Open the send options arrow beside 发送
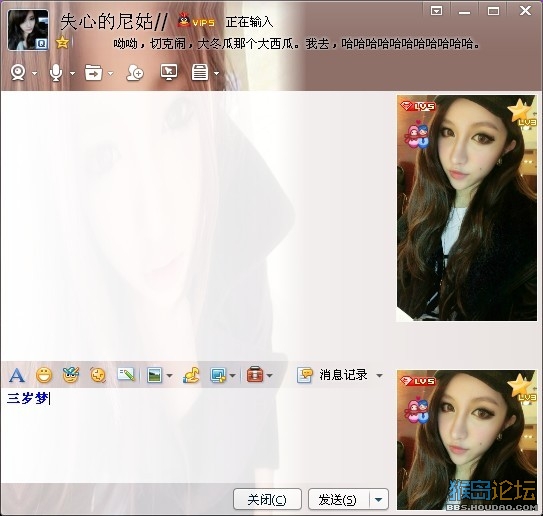The image size is (543, 516). click(x=379, y=499)
